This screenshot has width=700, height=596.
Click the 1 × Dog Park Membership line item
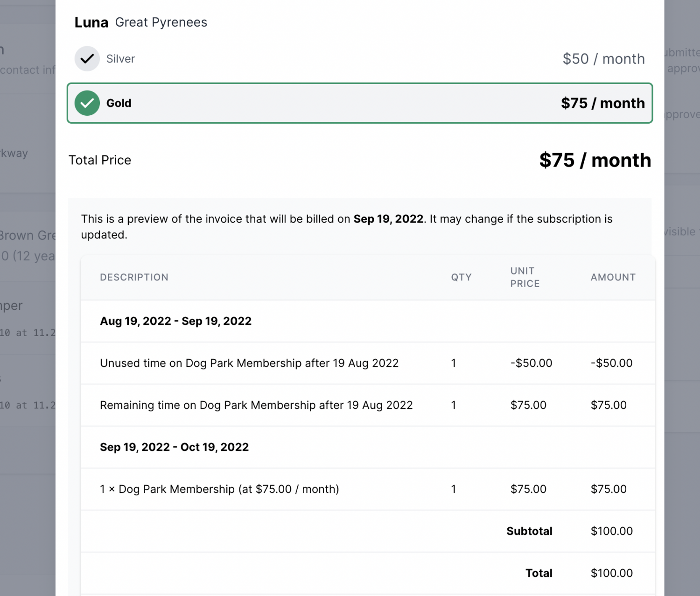[219, 489]
